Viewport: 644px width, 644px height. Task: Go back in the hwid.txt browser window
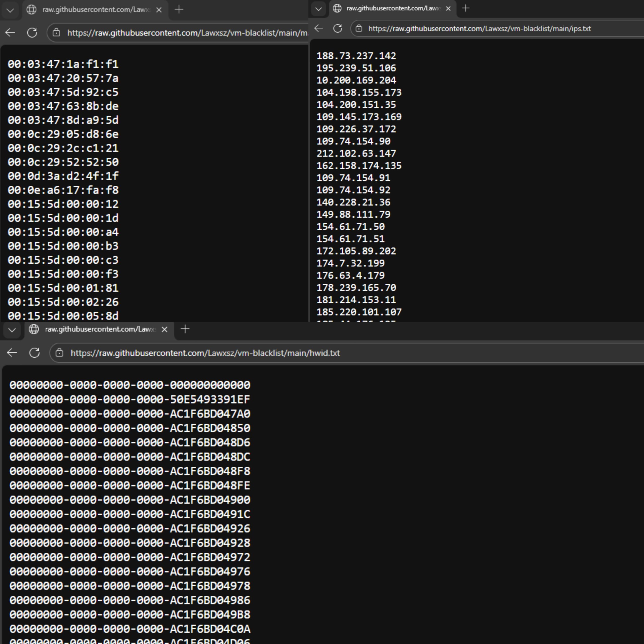(12, 353)
